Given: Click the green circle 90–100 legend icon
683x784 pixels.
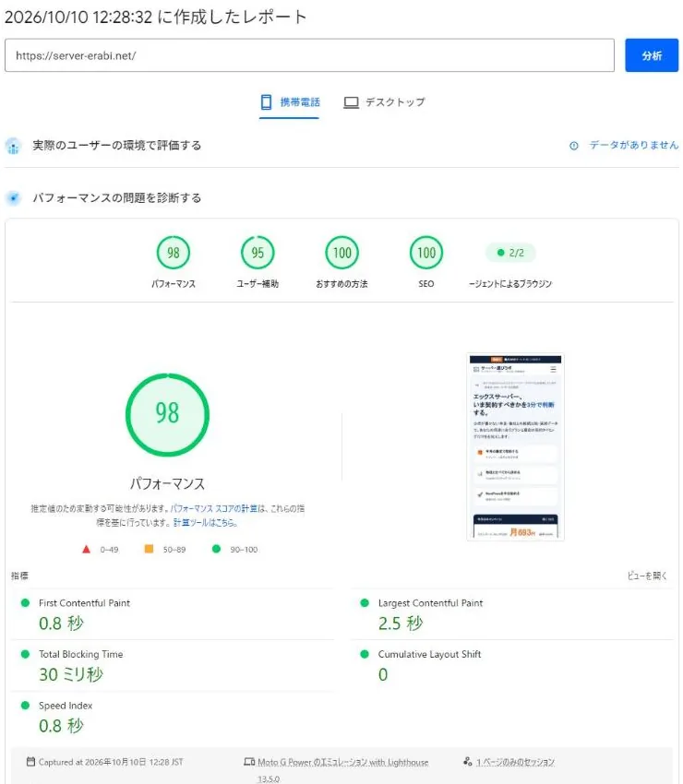Looking at the screenshot, I should (x=216, y=549).
